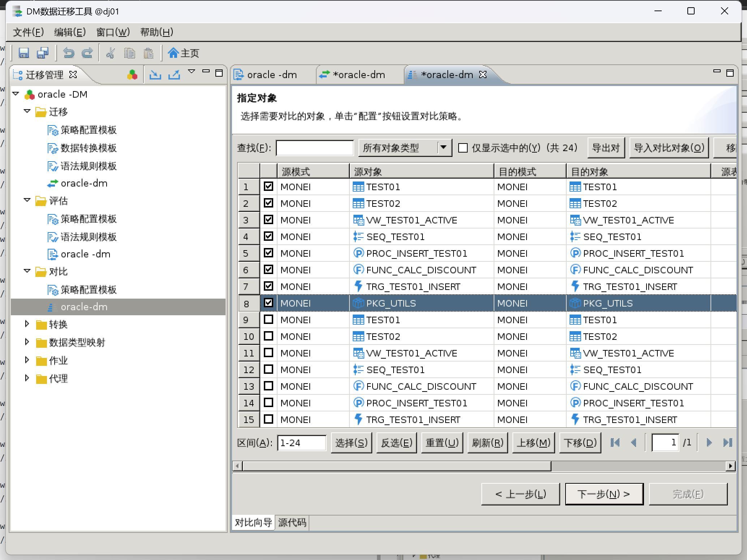Enable 仅显示选中的 checkbox

[x=463, y=148]
